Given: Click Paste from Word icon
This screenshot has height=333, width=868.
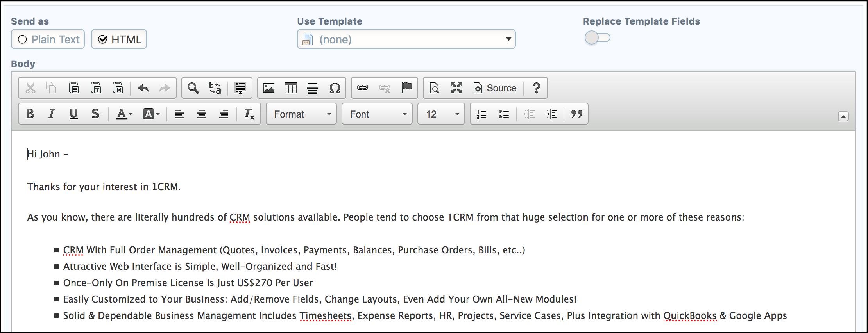Looking at the screenshot, I should tap(118, 88).
